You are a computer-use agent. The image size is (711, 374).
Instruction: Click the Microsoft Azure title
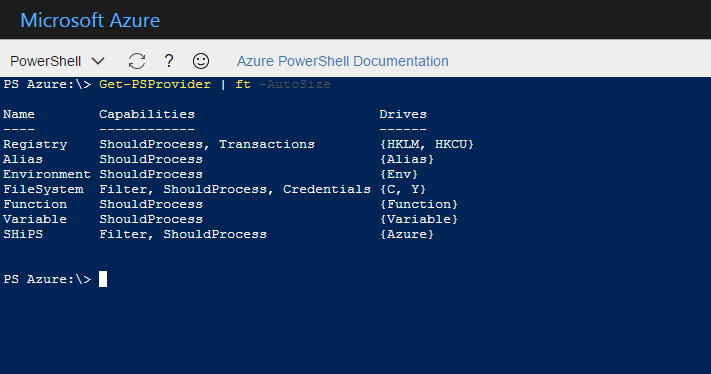tap(90, 20)
